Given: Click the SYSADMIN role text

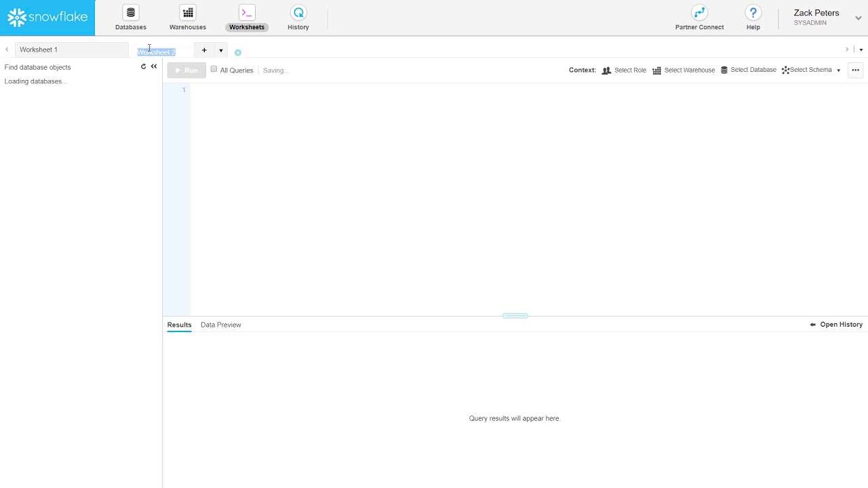Looking at the screenshot, I should pyautogui.click(x=810, y=23).
